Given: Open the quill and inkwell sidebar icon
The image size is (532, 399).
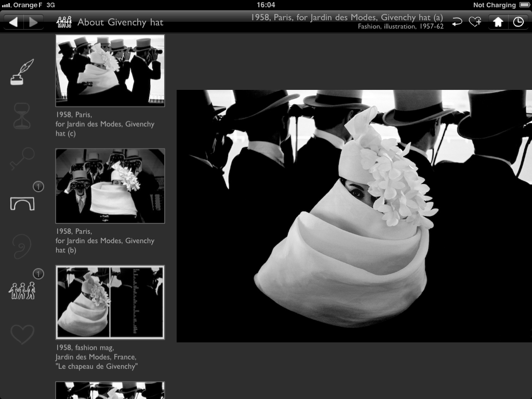Looking at the screenshot, I should pyautogui.click(x=22, y=72).
